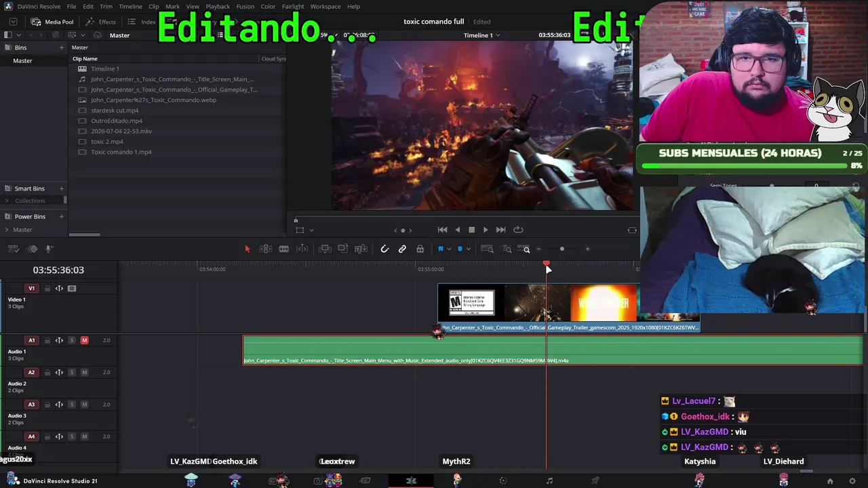Toggle timeline Snapping magnet
The image size is (868, 488).
pyautogui.click(x=384, y=249)
